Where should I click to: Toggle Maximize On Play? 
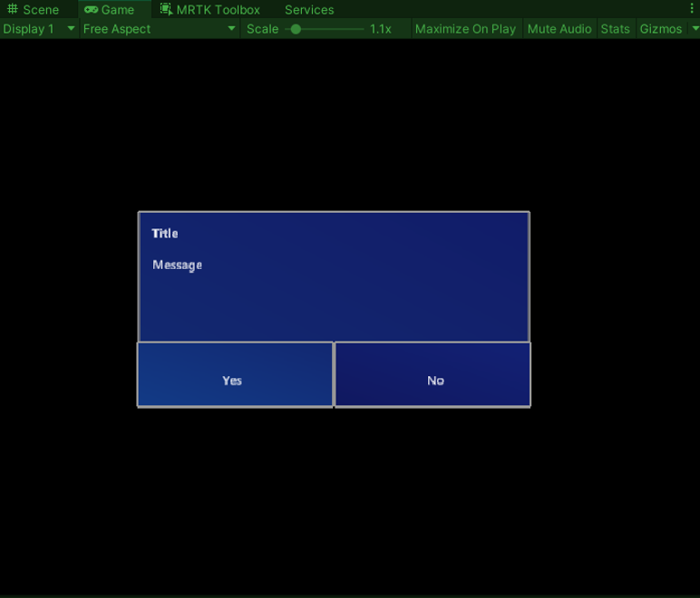(x=466, y=29)
